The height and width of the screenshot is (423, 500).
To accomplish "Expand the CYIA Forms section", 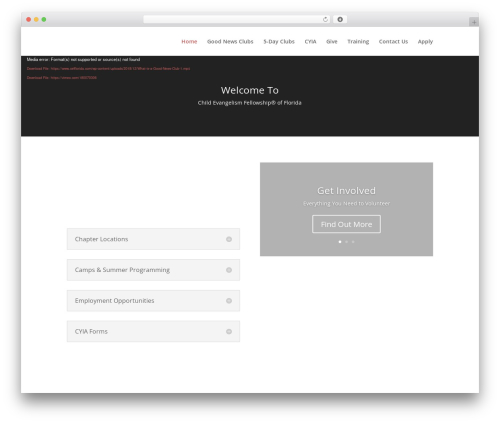I will click(x=153, y=331).
